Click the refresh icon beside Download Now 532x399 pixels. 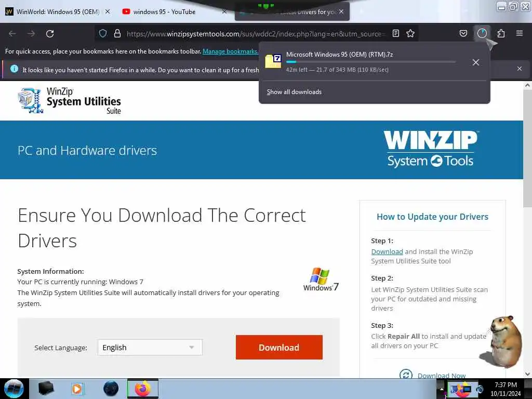pyautogui.click(x=405, y=374)
